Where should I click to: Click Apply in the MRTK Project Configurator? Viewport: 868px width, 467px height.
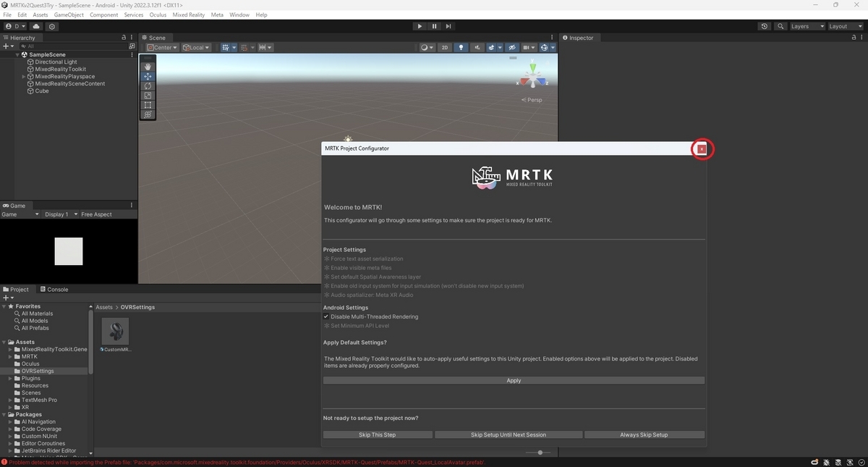point(513,380)
